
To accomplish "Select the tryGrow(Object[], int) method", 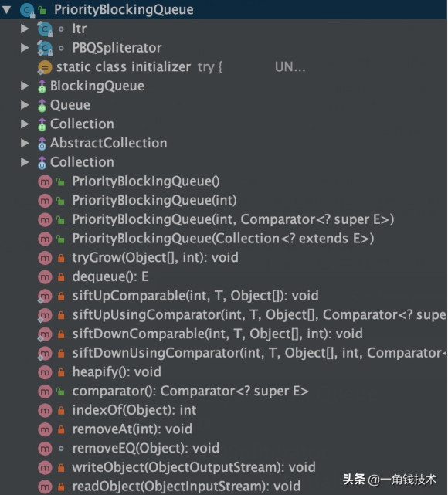I will 155,258.
